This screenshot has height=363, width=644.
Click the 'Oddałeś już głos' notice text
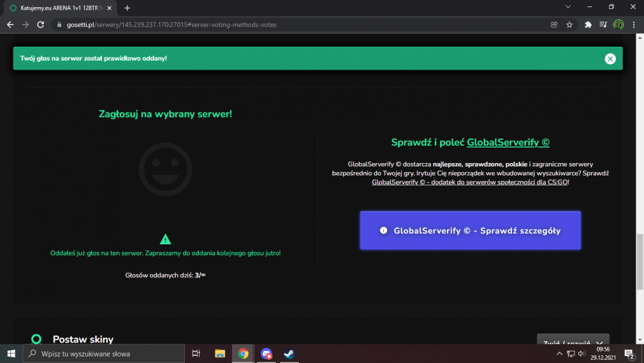point(166,253)
